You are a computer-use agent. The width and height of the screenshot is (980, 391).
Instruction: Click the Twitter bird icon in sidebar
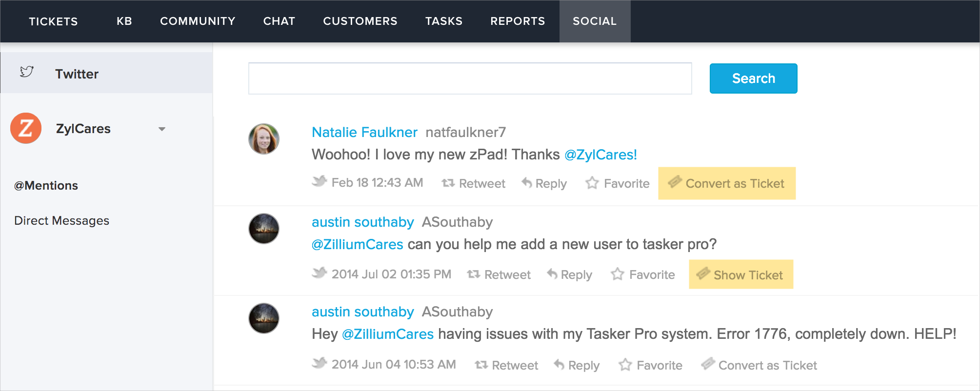click(27, 72)
